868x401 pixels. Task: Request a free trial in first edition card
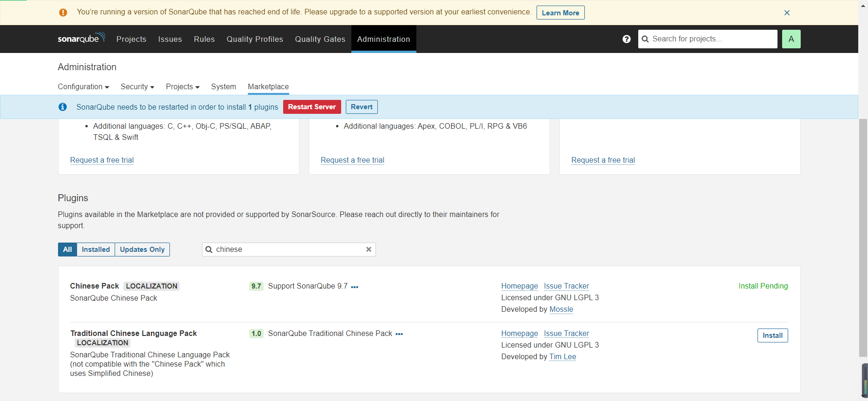[x=102, y=160]
